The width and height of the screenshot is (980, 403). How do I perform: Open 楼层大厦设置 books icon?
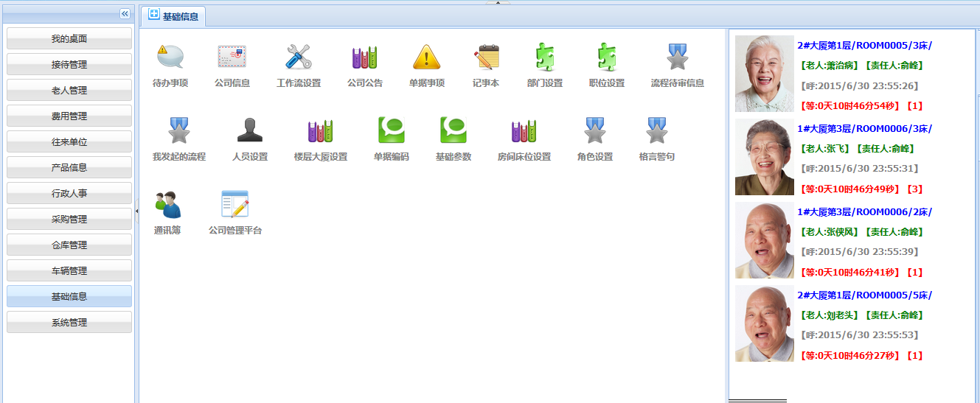click(x=321, y=130)
